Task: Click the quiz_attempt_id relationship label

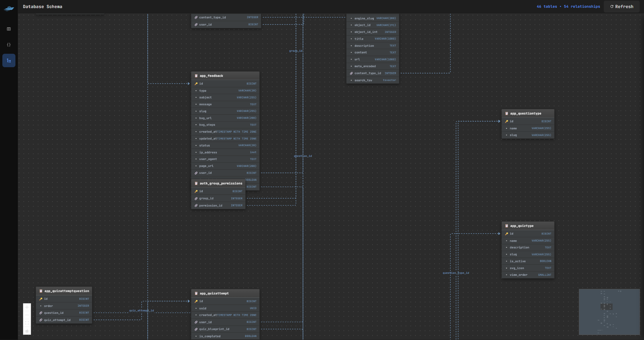Action: [x=141, y=310]
